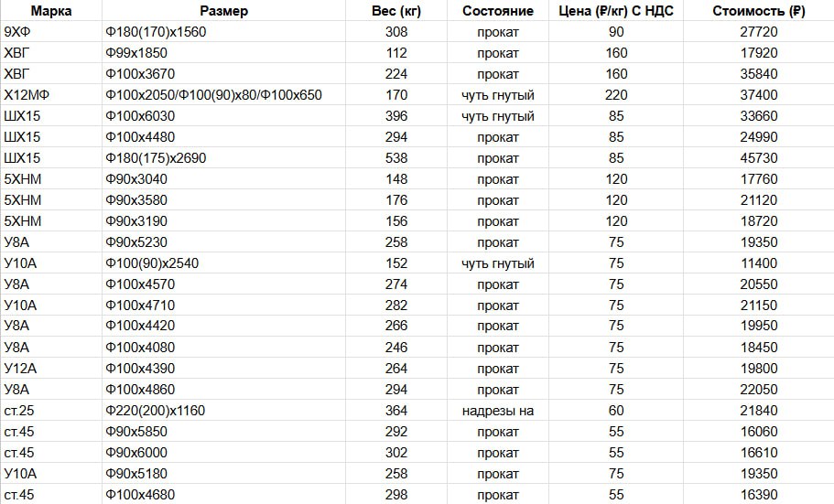This screenshot has width=834, height=504.
Task: Click the Вес (кг) header cell
Action: (x=396, y=11)
